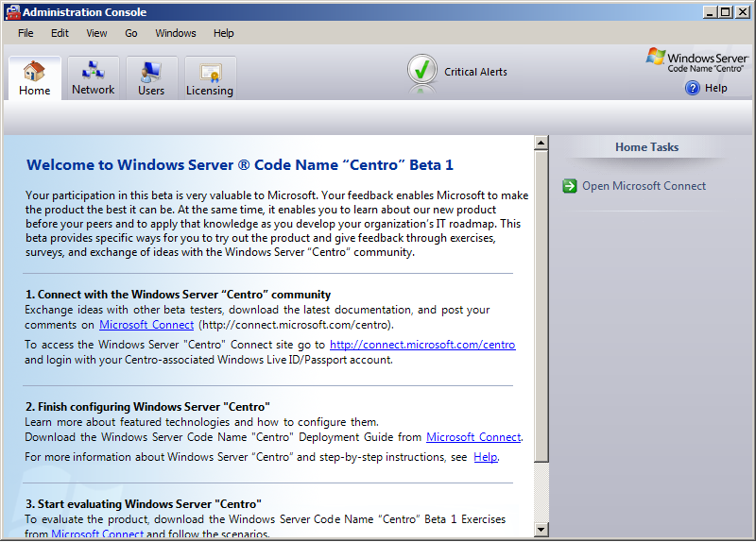Open the Edit menu

(60, 33)
